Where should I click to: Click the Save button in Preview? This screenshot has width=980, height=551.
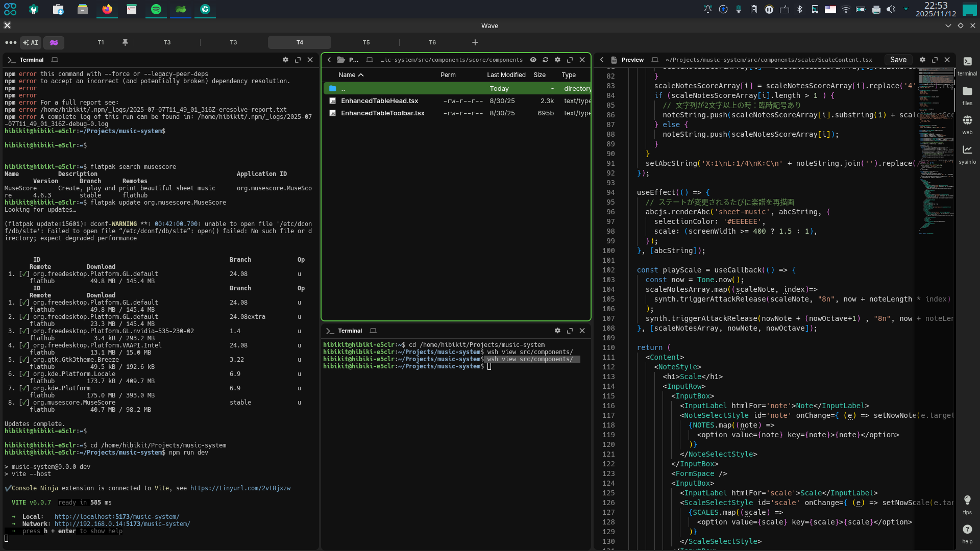(898, 60)
